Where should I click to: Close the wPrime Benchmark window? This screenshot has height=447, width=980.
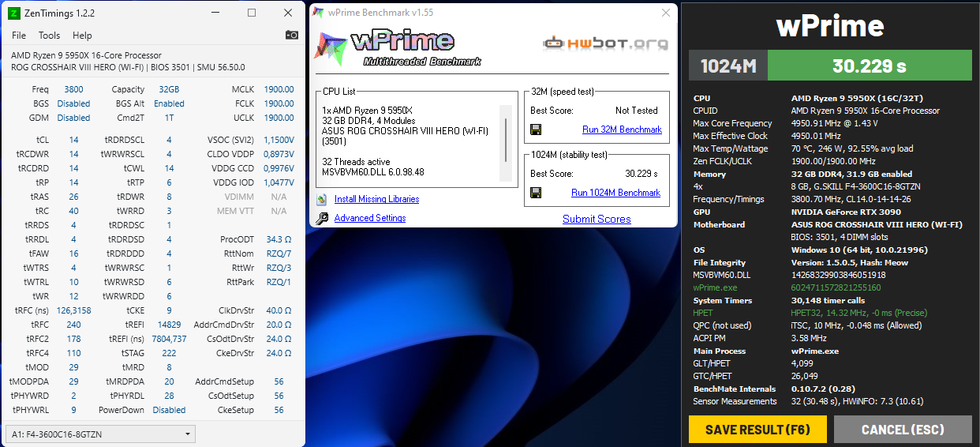click(667, 13)
